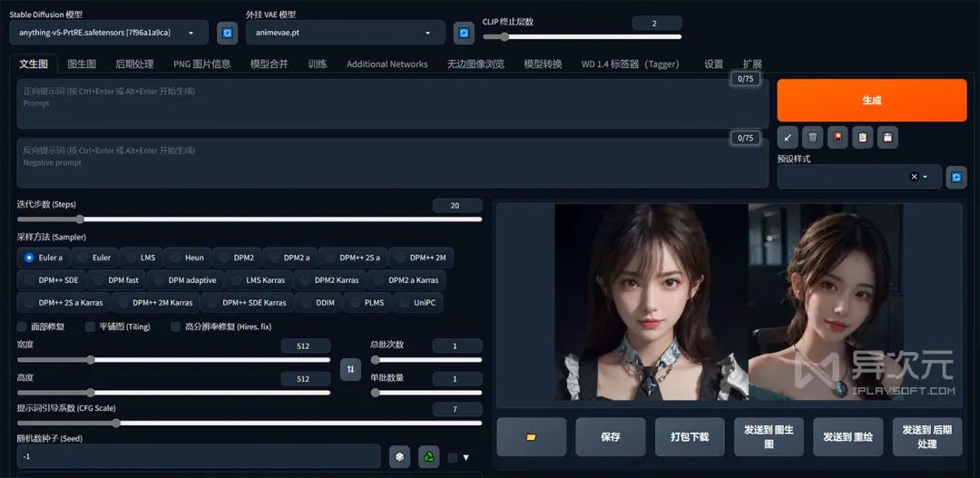Click the orange 生成 (Generate) button
This screenshot has height=478, width=980.
872,100
